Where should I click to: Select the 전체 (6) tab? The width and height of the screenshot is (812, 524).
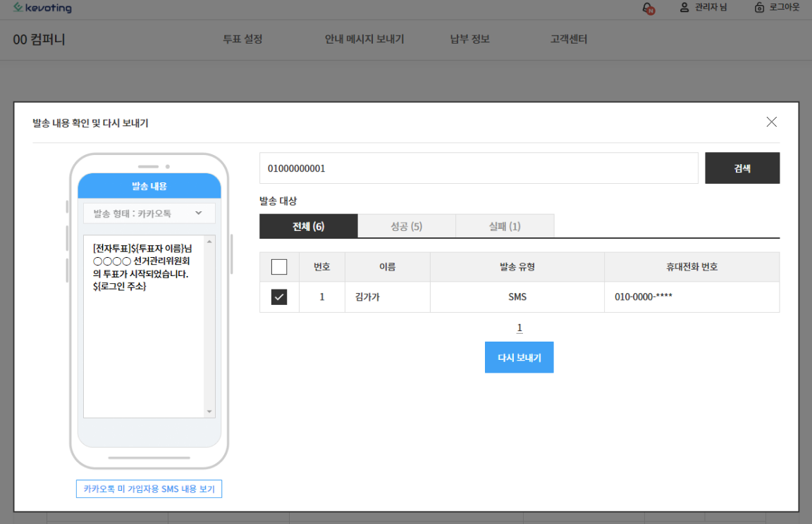[x=309, y=227]
